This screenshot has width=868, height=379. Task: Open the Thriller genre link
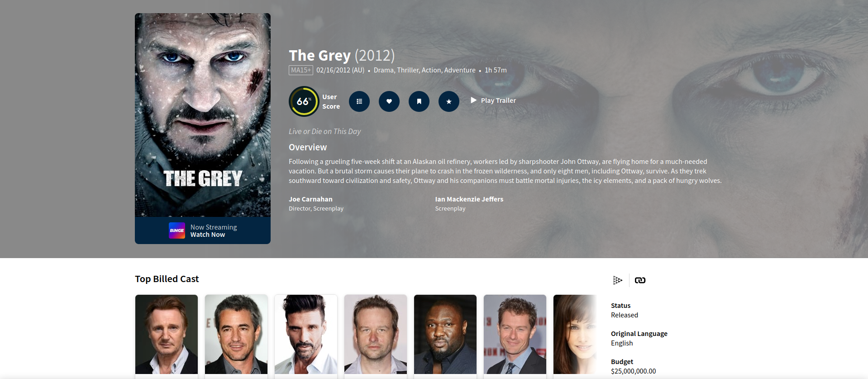[408, 70]
